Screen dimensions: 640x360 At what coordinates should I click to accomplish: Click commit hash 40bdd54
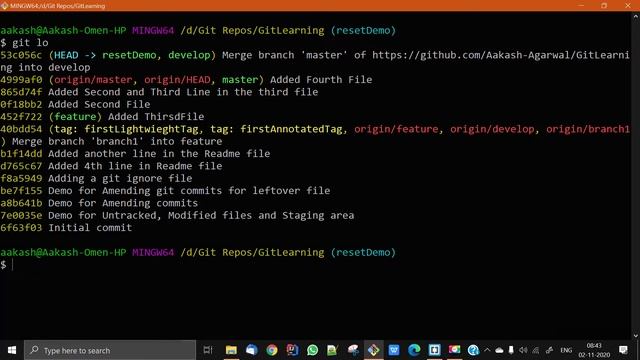click(21, 129)
